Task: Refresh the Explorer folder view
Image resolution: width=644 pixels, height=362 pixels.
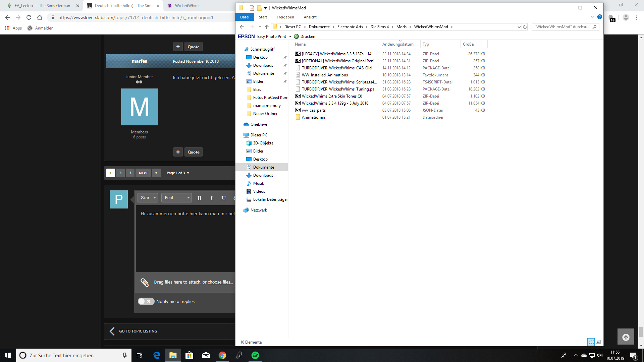Action: pos(525,27)
